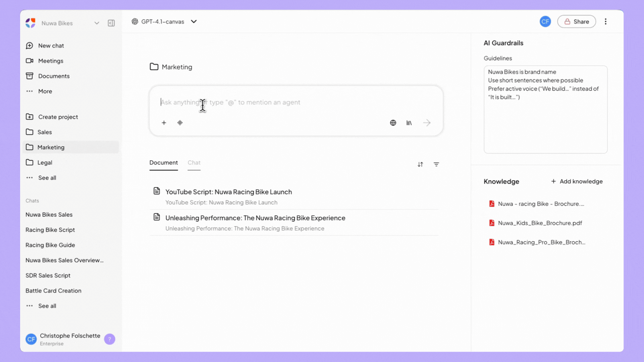644x362 pixels.
Task: Select the Document tab
Action: coord(163,163)
